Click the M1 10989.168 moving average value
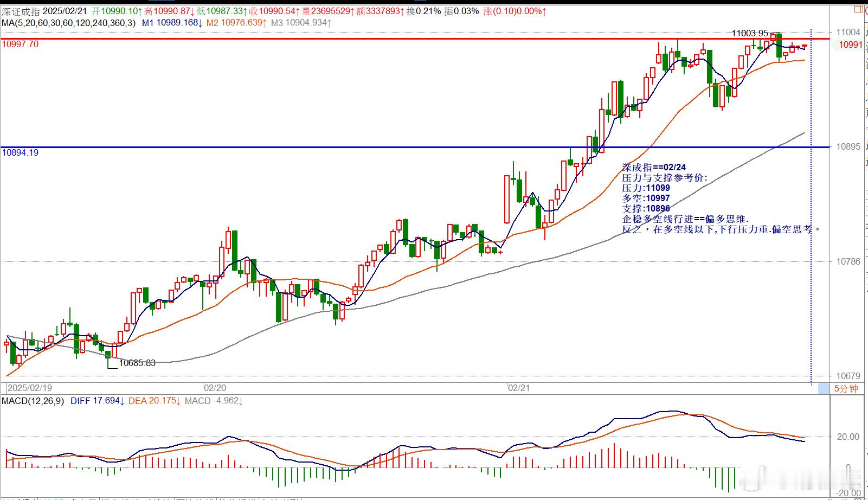This screenshot has width=868, height=500. [172, 23]
